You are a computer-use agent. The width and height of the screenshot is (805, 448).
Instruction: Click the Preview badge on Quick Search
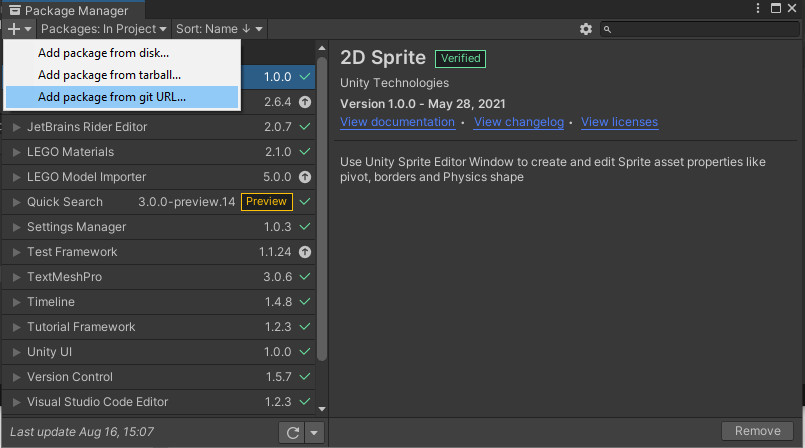pos(267,202)
